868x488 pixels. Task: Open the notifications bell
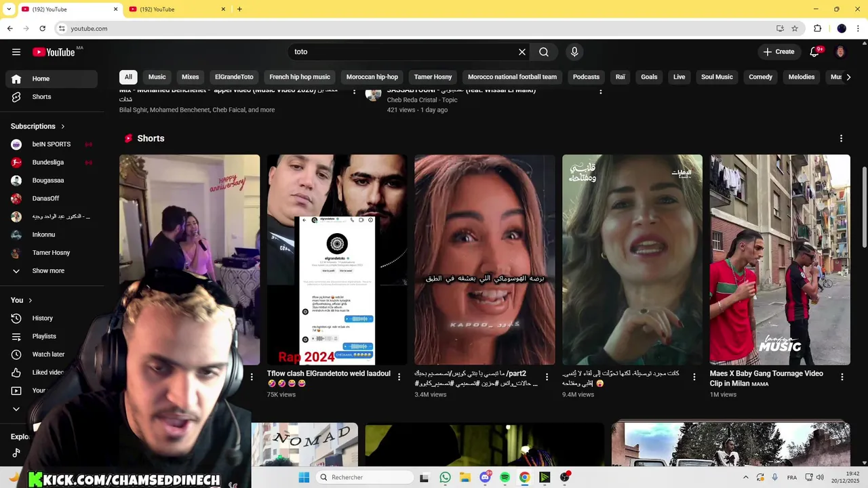[x=815, y=52]
